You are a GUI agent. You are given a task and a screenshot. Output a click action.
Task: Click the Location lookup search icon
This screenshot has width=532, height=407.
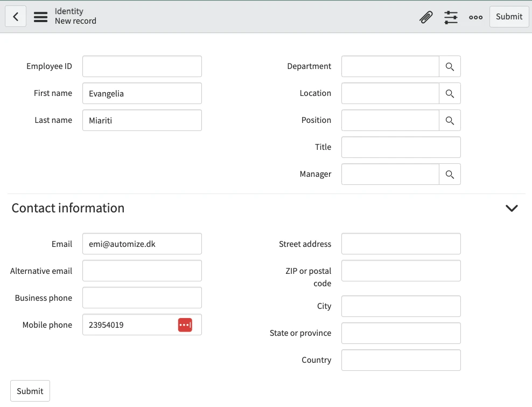(x=450, y=94)
